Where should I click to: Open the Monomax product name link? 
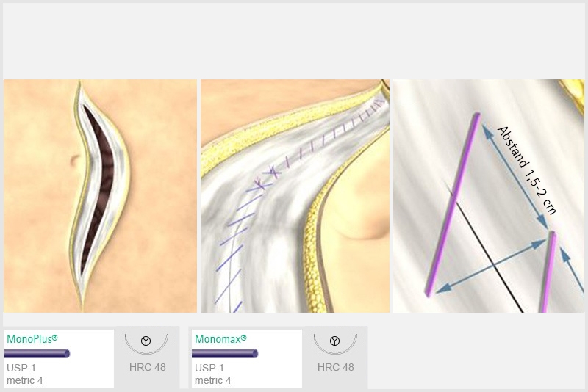pyautogui.click(x=220, y=339)
